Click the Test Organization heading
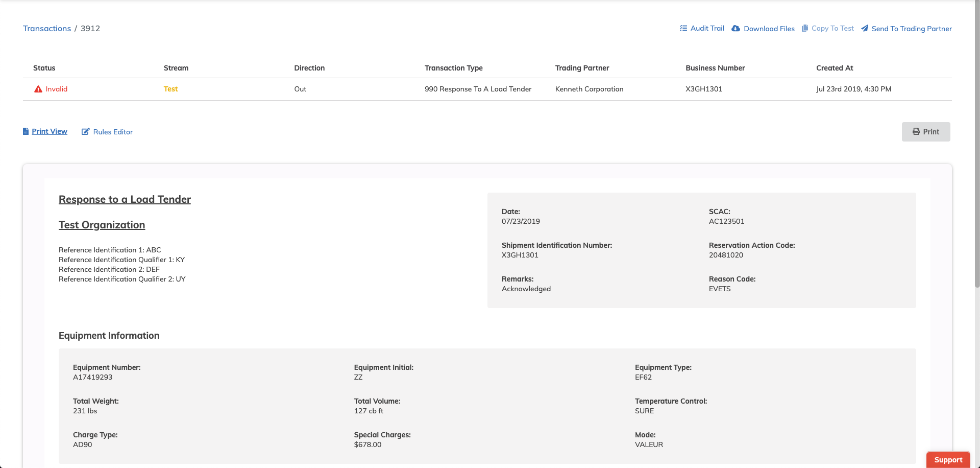This screenshot has height=468, width=980. pyautogui.click(x=102, y=225)
